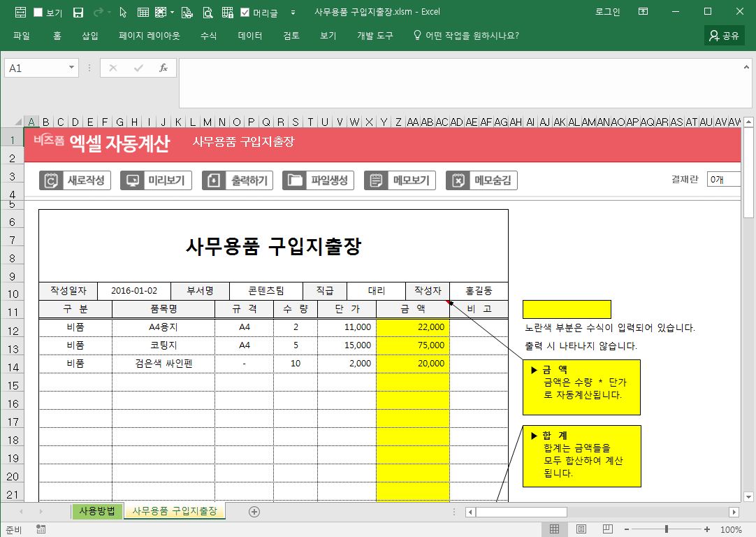Screen dimensions: 756x537
Task: Open the 보기 ribbon tab
Action: click(328, 35)
